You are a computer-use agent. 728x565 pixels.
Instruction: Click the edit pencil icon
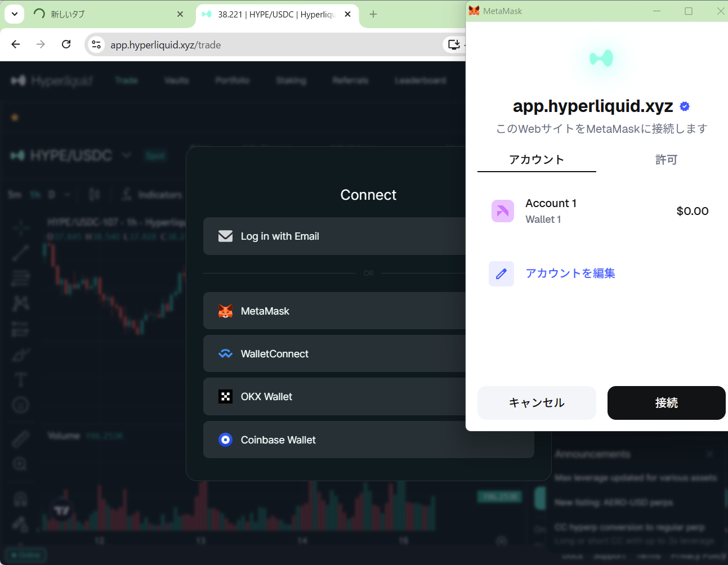pyautogui.click(x=501, y=274)
